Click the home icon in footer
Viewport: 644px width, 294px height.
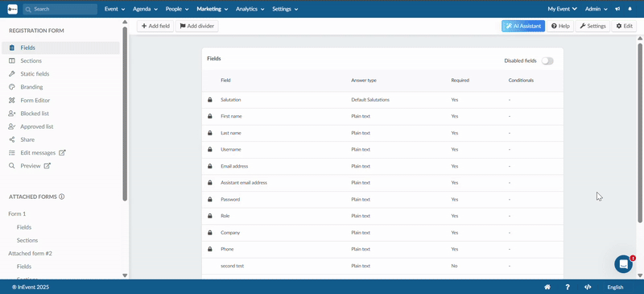[x=547, y=287]
